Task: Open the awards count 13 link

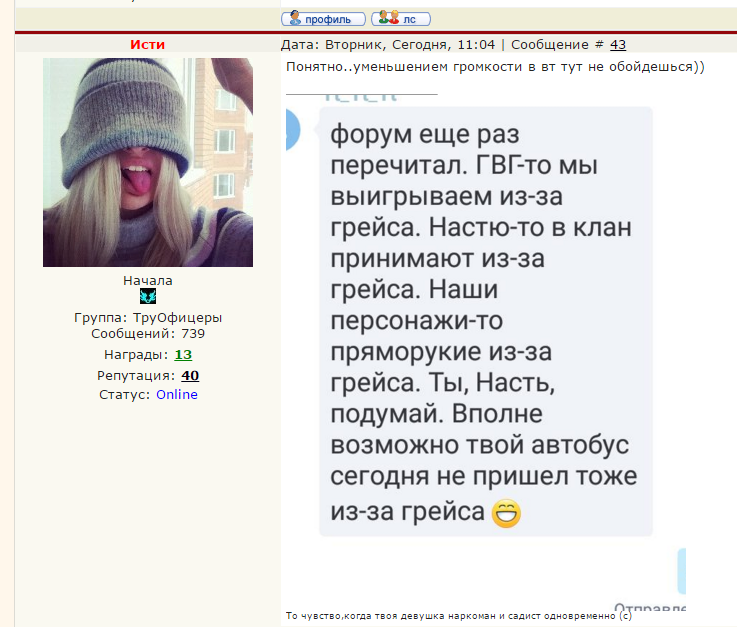Action: coord(183,354)
